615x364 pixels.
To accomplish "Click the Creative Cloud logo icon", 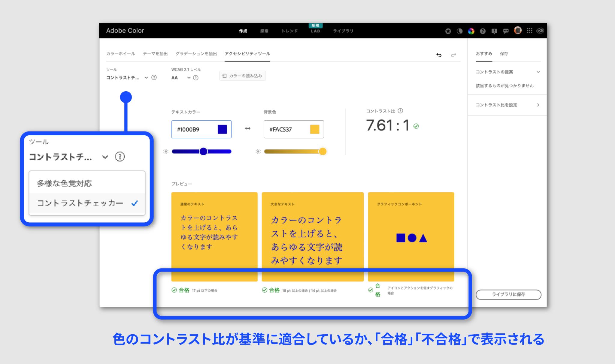I will 540,31.
